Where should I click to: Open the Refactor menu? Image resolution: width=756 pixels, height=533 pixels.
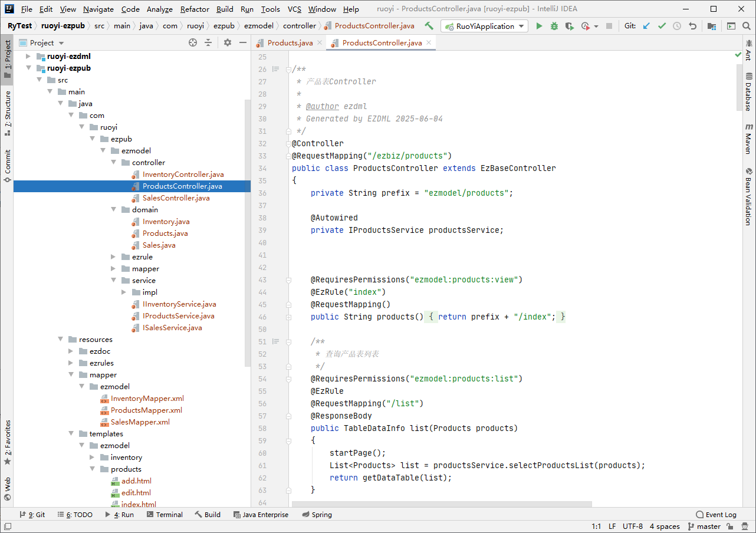point(195,9)
